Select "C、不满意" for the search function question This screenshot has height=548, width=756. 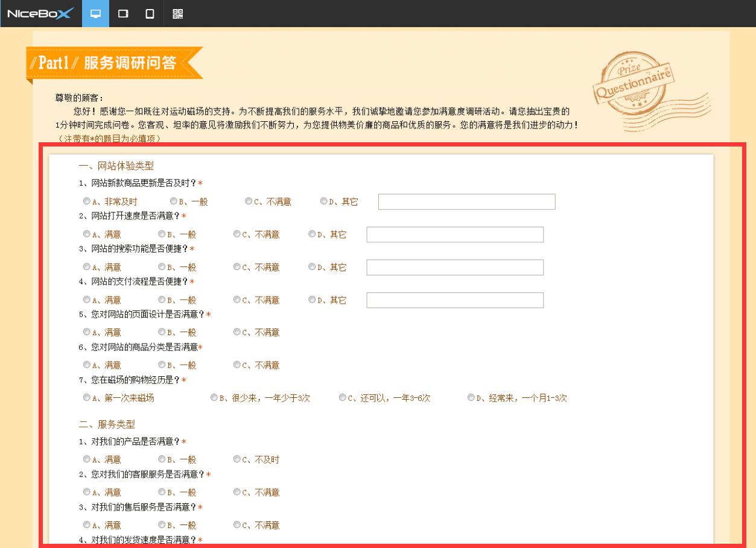click(x=237, y=267)
